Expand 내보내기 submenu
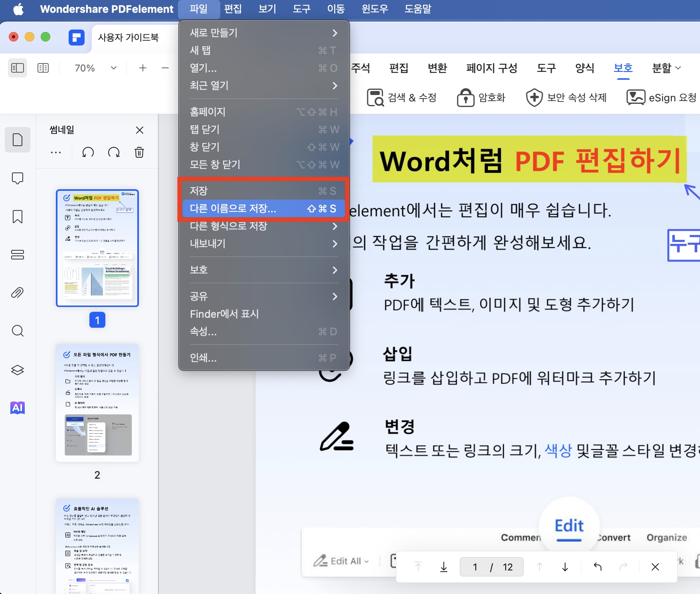 coord(264,244)
